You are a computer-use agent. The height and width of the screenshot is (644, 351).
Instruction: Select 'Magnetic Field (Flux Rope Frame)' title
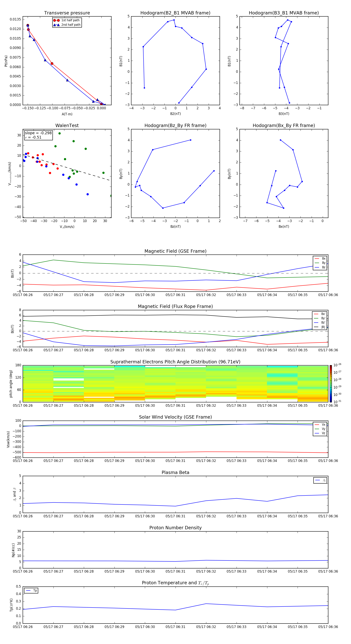175,307
